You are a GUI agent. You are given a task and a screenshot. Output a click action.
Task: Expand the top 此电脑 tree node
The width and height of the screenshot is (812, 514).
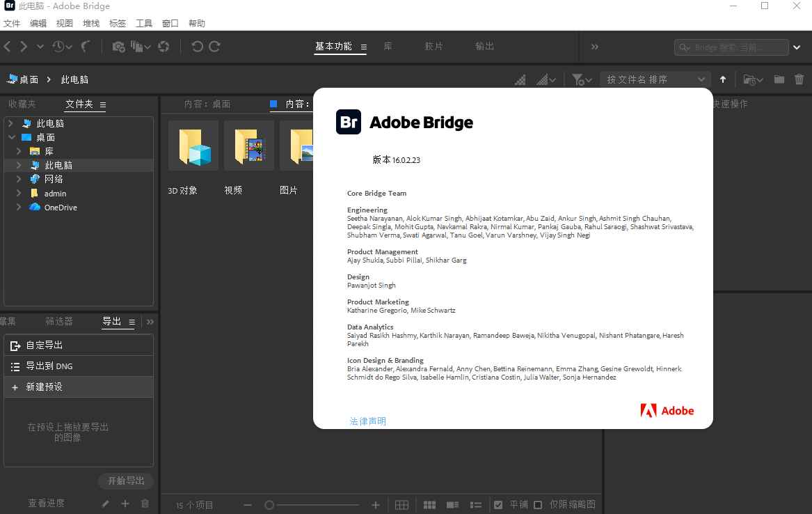(x=10, y=123)
